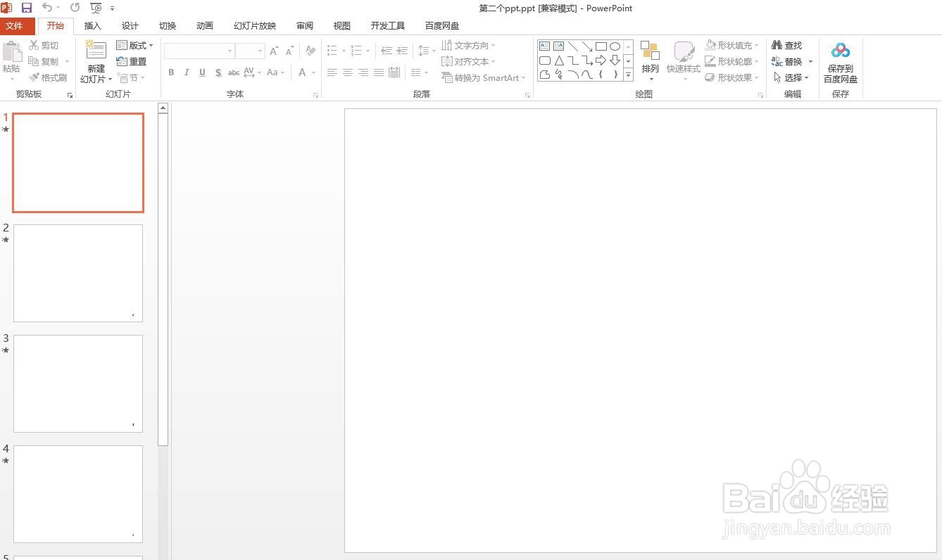942x560 pixels.
Task: Open the 百度网盘 tab
Action: point(442,26)
